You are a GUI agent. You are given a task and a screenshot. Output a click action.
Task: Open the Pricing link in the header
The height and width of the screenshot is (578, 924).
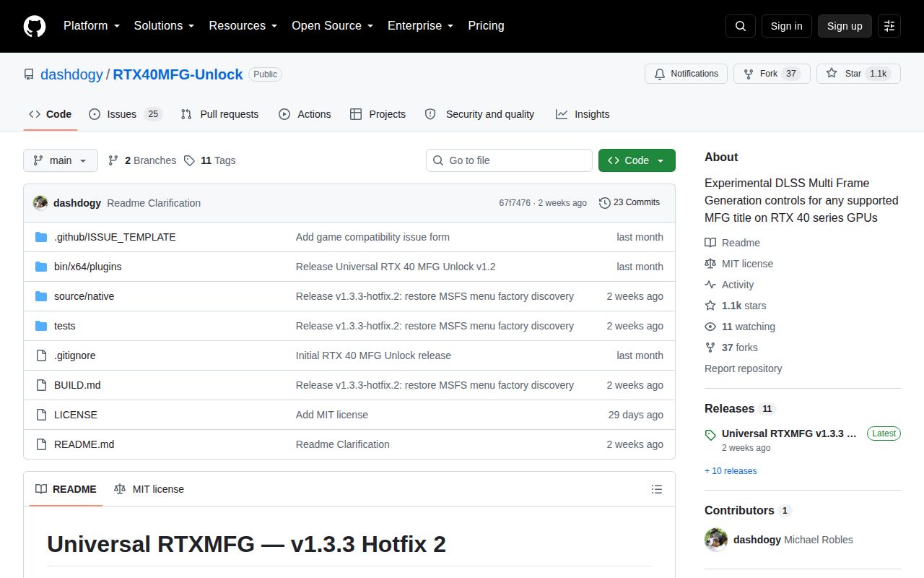[486, 26]
